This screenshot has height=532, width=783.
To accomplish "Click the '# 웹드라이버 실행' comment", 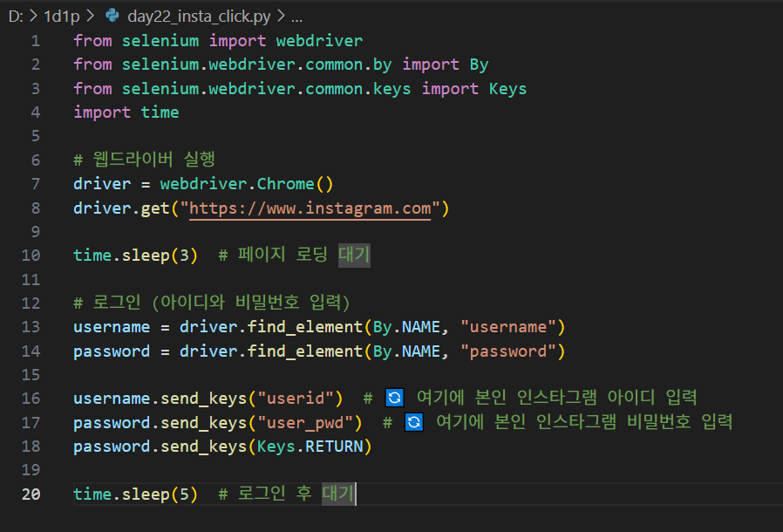I will click(145, 160).
